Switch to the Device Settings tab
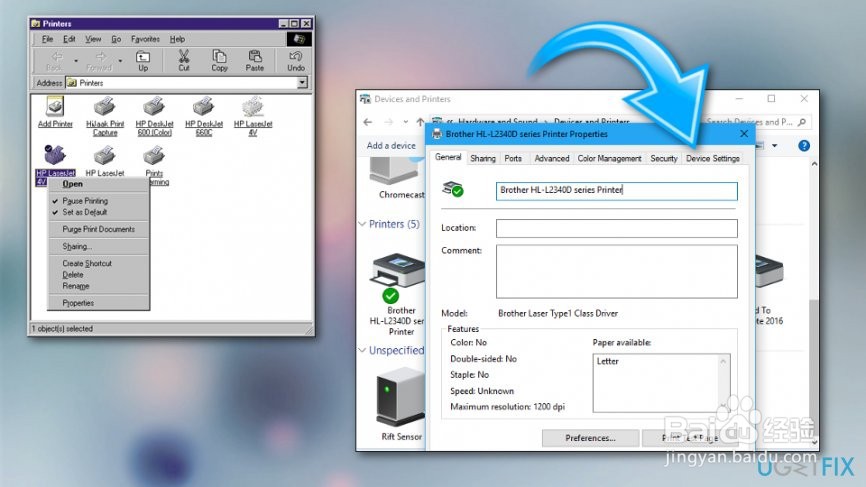The width and height of the screenshot is (866, 487). click(x=712, y=158)
